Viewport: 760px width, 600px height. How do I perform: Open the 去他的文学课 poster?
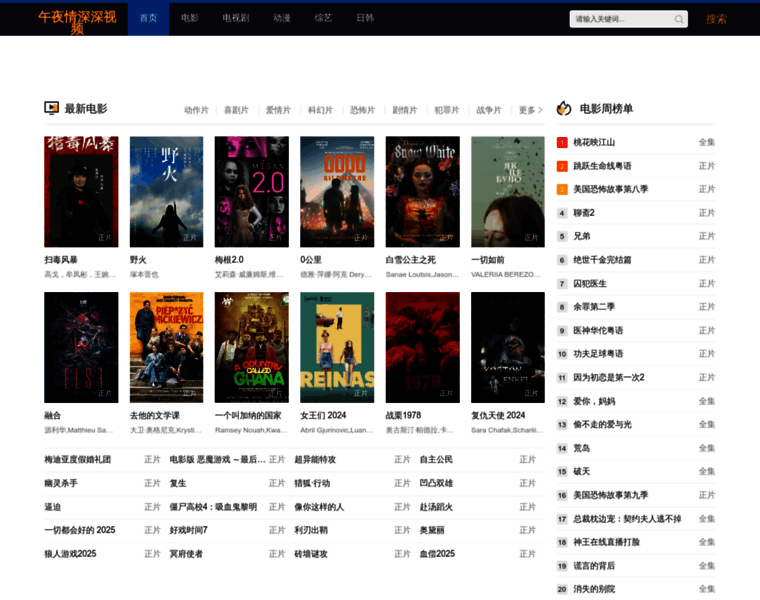click(x=166, y=347)
